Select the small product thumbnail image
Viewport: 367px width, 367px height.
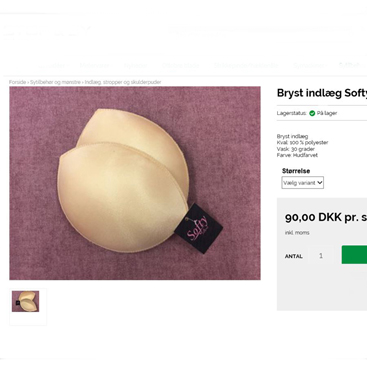coord(26,301)
